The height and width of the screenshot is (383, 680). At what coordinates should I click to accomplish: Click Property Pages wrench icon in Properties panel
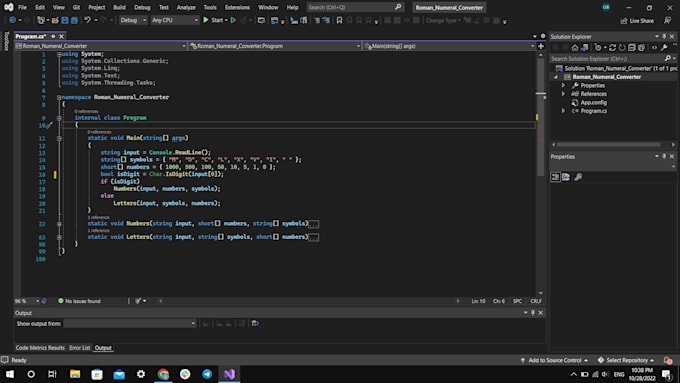pos(578,177)
